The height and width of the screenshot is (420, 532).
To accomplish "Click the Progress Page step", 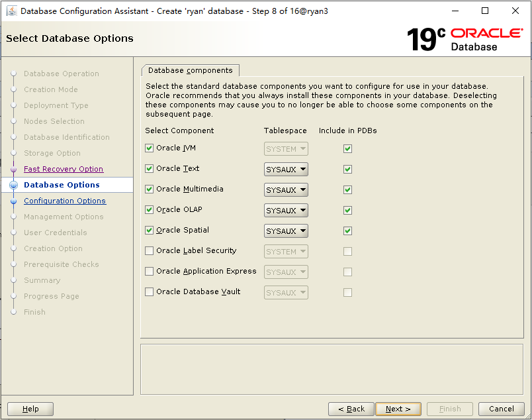I will point(51,296).
